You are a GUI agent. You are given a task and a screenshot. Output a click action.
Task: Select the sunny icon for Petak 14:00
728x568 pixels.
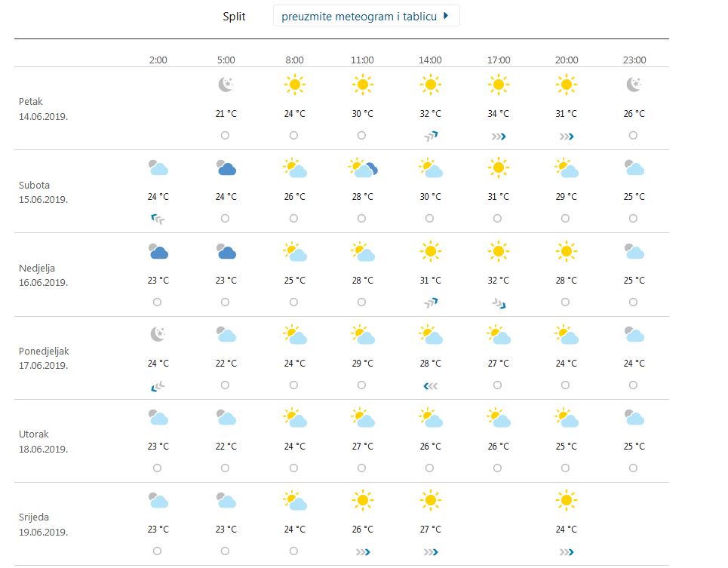pos(430,84)
